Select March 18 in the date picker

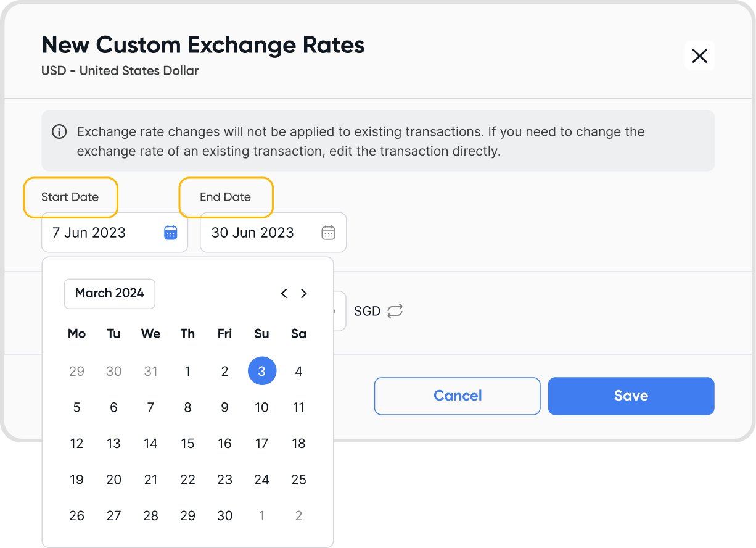coord(299,444)
